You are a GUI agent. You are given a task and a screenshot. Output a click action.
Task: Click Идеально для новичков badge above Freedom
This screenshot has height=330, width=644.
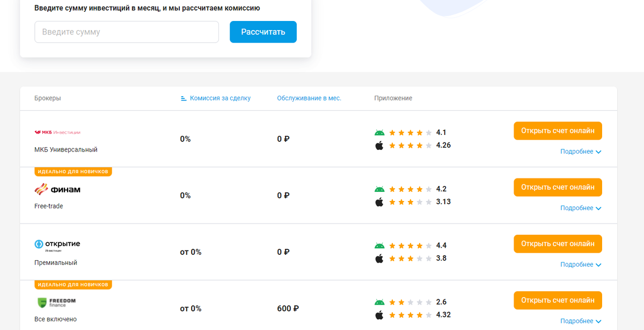tap(73, 284)
